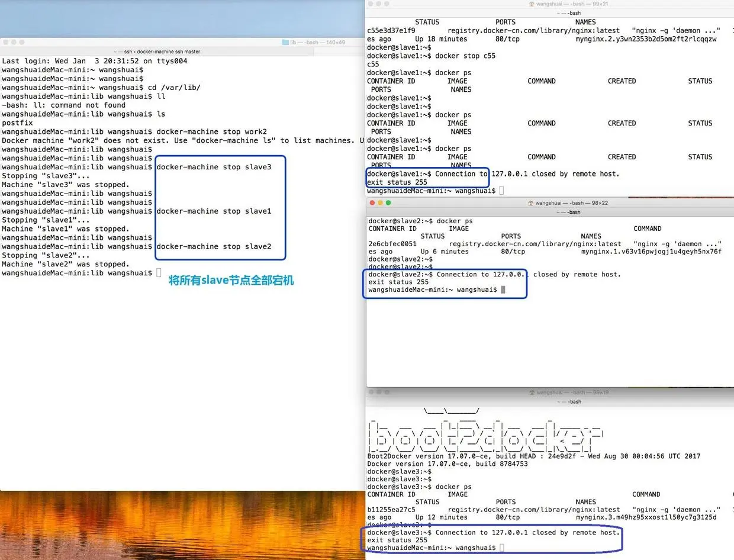Click the folder icon in the lib window title
Screen dimensions: 734x560
click(285, 43)
